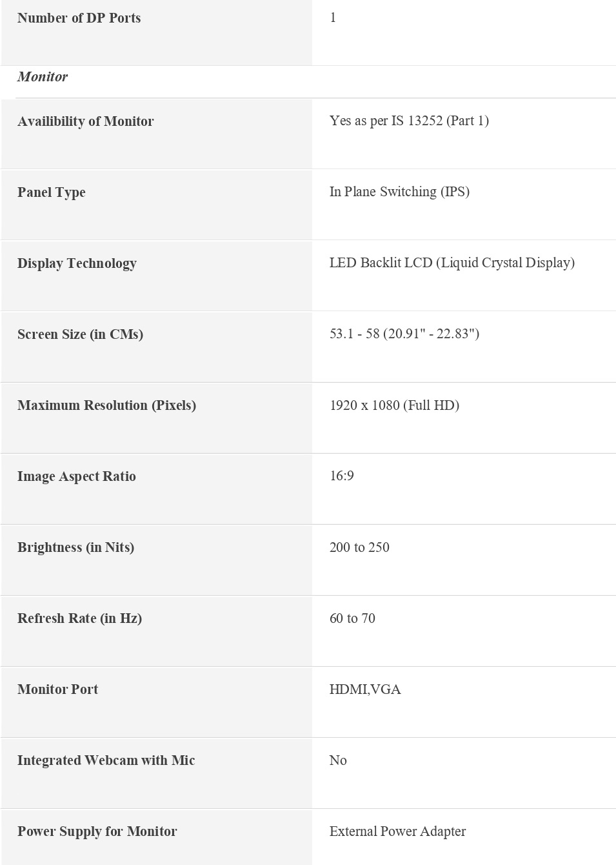The height and width of the screenshot is (865, 616).
Task: Click the "Integrated Webcam with Mic" label
Action: (x=106, y=760)
